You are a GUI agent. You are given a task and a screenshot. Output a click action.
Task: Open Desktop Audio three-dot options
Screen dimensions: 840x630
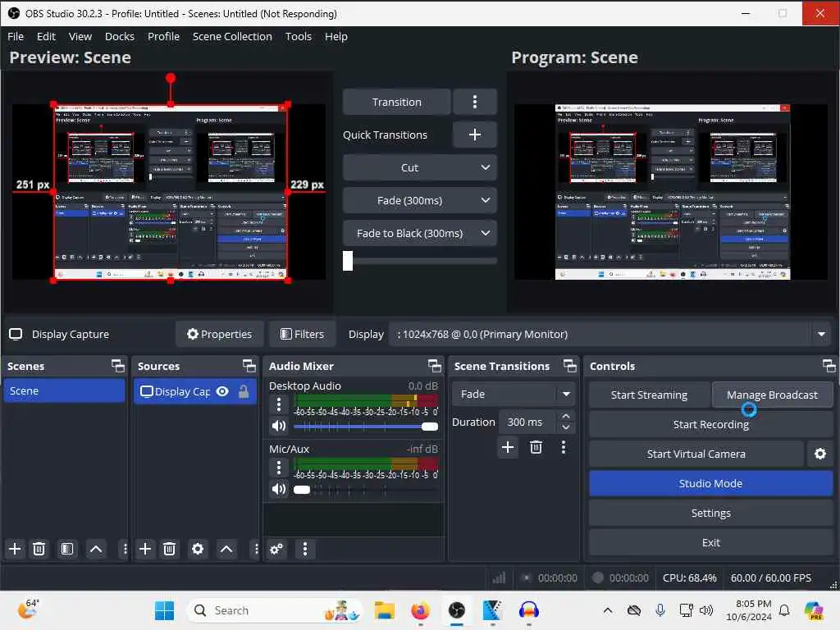click(279, 404)
